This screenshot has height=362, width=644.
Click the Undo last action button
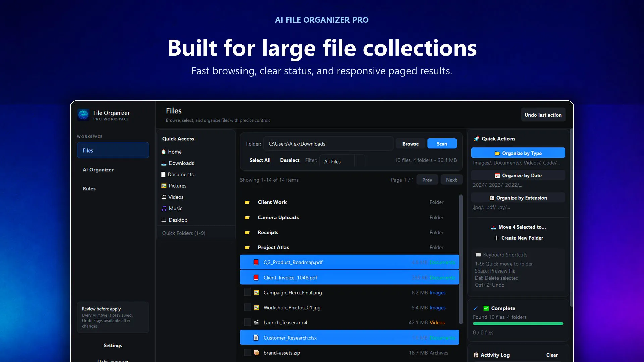(x=543, y=115)
